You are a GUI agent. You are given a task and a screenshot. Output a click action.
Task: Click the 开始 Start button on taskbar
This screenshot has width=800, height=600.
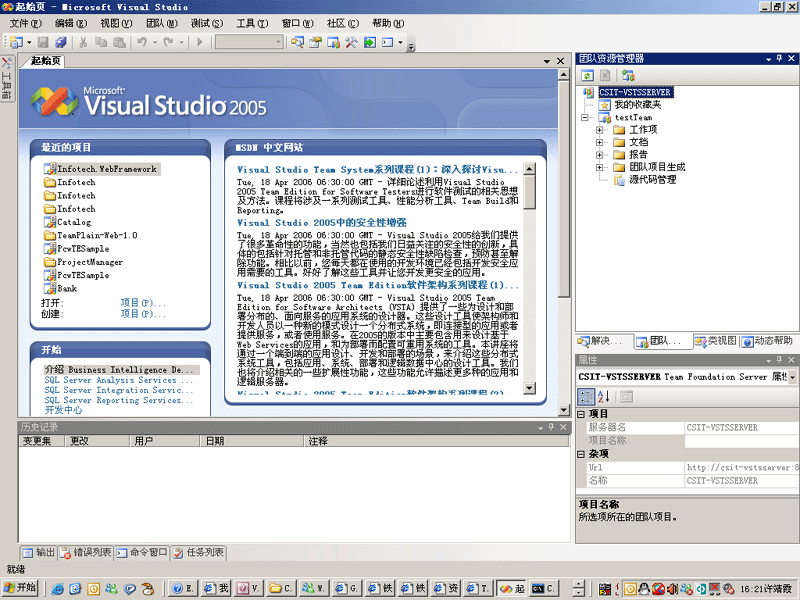20,588
